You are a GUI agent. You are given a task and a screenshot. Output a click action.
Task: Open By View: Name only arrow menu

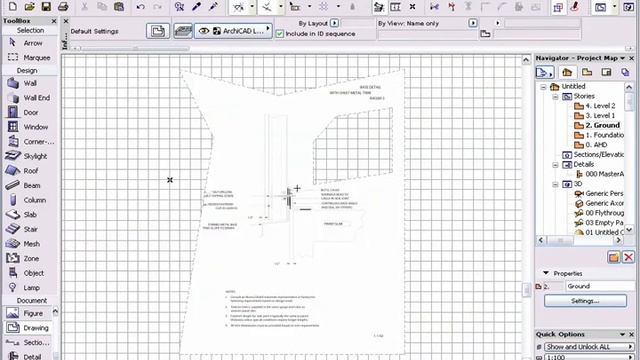click(x=473, y=23)
